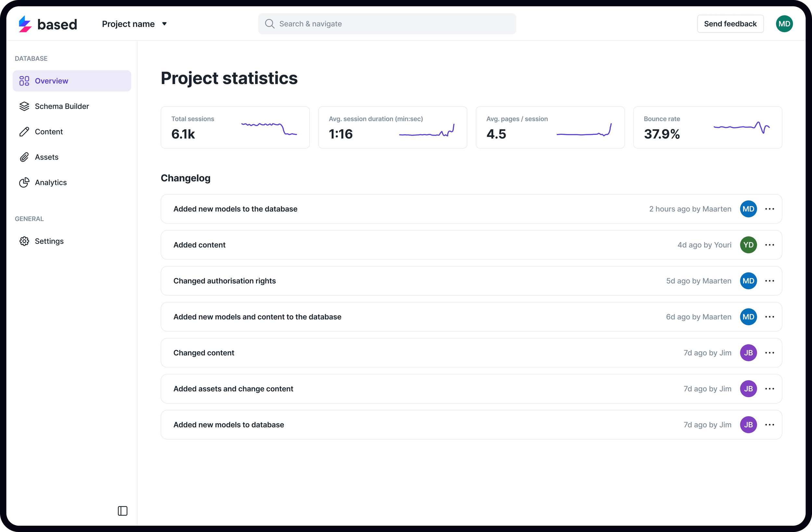This screenshot has width=812, height=532.
Task: Open options menu for Added content entry
Action: click(x=769, y=245)
